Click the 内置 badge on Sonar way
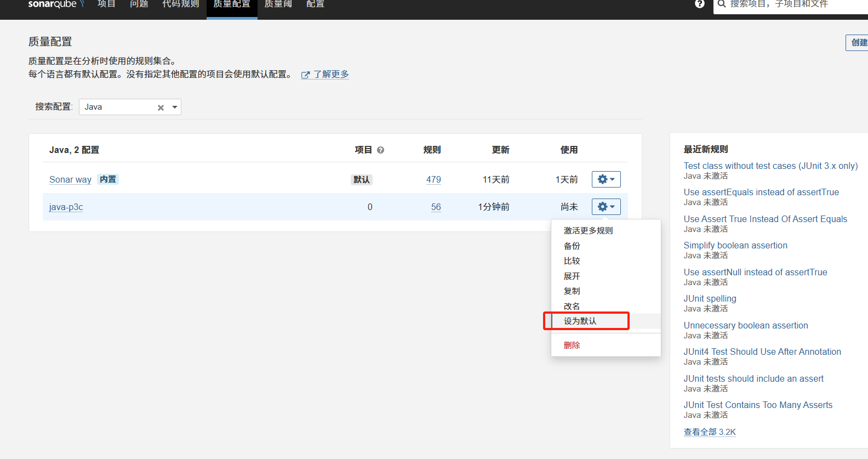Viewport: 868px width, 459px height. (x=108, y=179)
